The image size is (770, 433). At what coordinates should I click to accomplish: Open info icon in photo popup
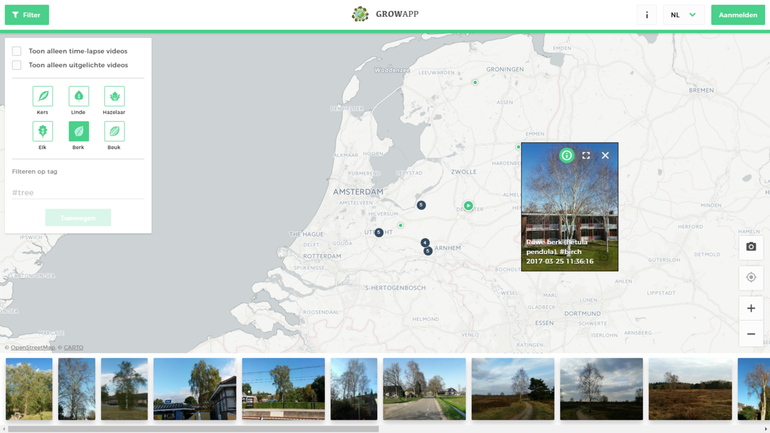(566, 156)
